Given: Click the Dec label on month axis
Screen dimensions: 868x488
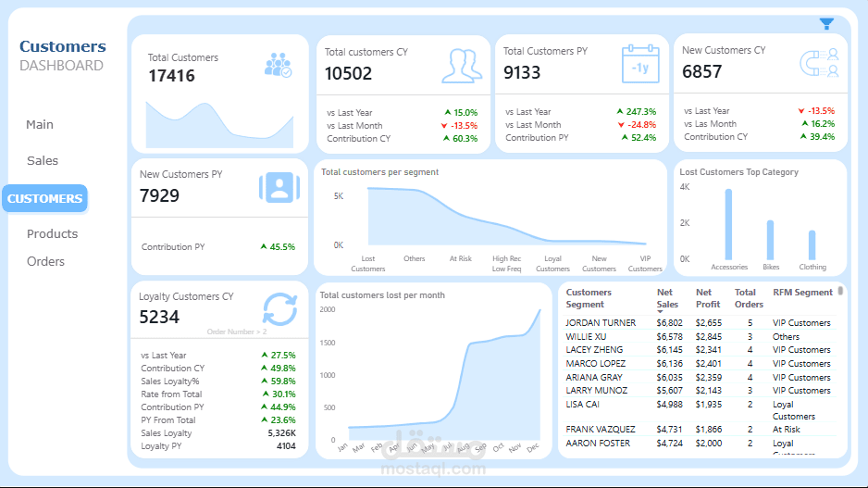Looking at the screenshot, I should pyautogui.click(x=532, y=447).
